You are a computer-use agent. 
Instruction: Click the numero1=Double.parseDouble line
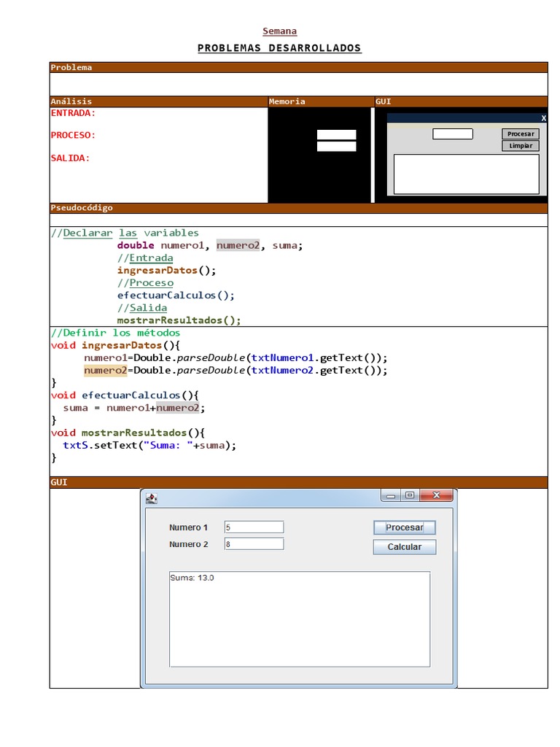[x=236, y=357]
